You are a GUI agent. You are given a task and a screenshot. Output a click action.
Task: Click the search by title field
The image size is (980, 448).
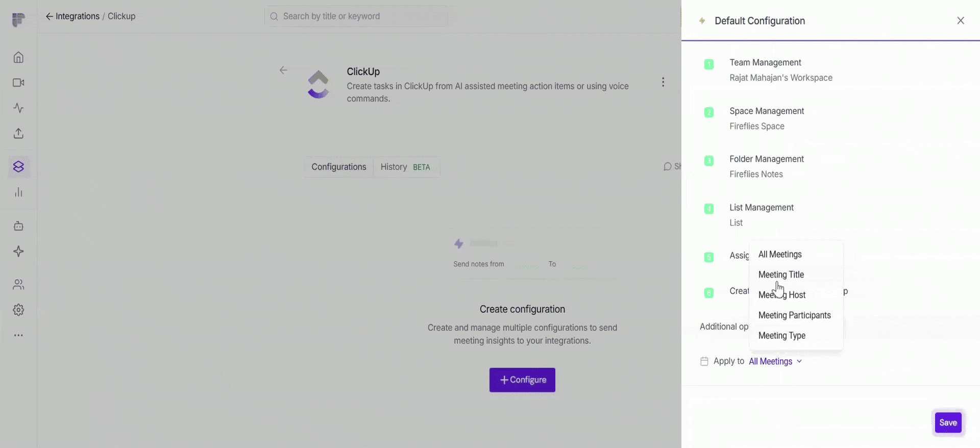(356, 16)
